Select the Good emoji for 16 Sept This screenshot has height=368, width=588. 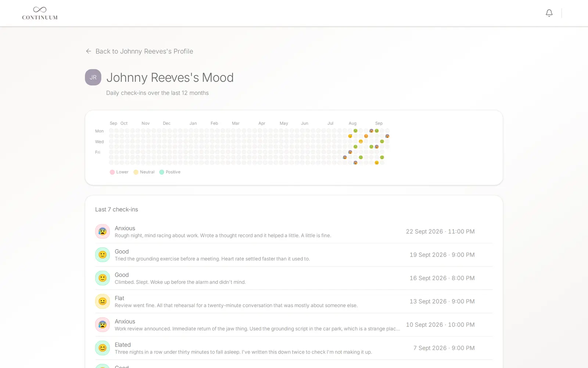103,278
